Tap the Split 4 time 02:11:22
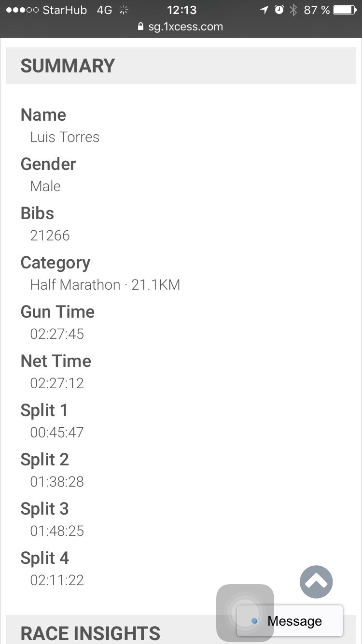This screenshot has height=644, width=362. point(57,580)
